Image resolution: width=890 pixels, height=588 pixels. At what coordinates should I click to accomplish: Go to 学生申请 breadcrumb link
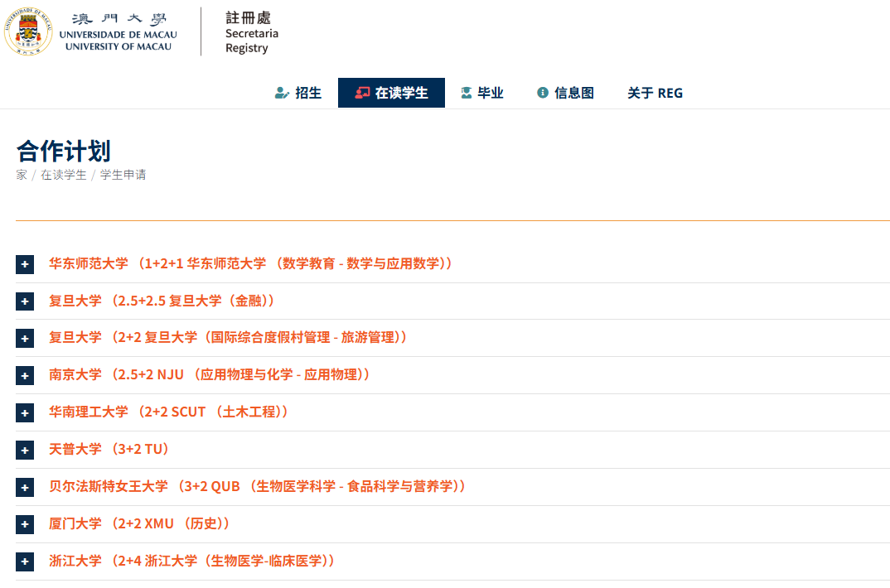pos(123,175)
